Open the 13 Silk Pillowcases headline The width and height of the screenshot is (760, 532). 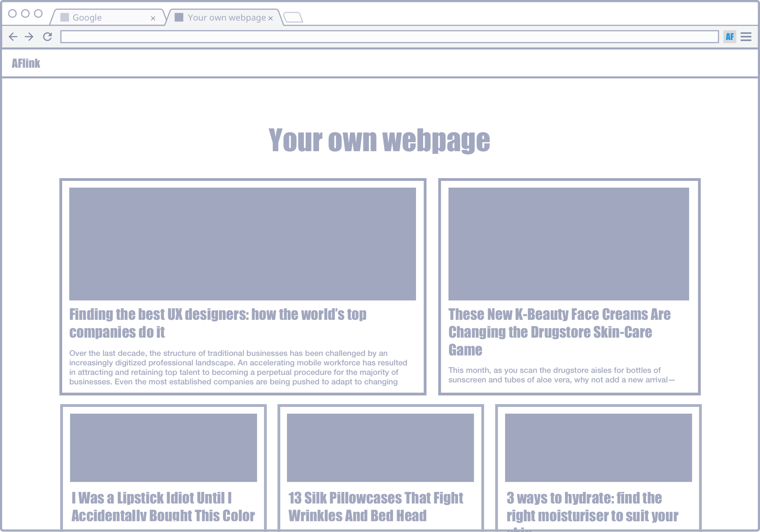coord(375,506)
